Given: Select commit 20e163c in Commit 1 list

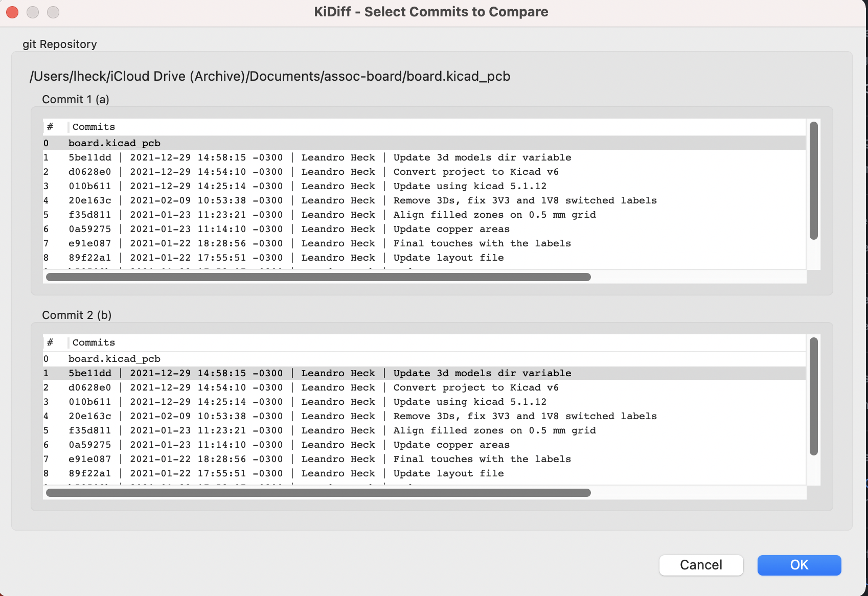Looking at the screenshot, I should [x=424, y=200].
